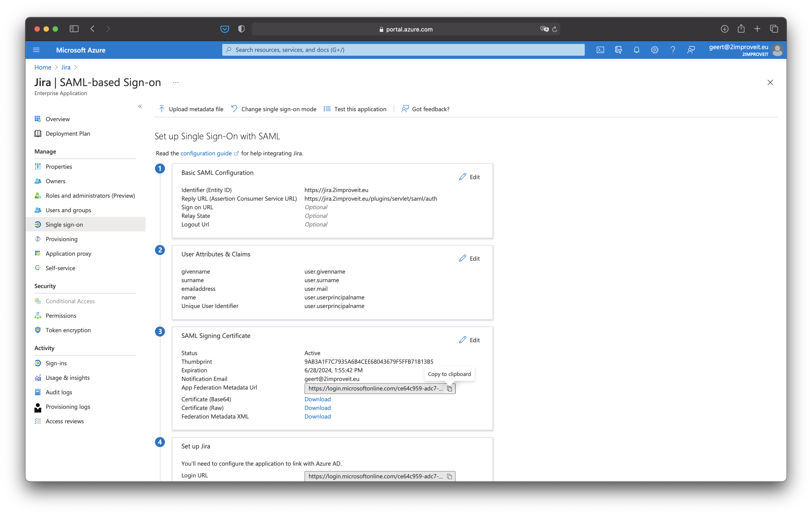Click Change single sign-on mode
Image resolution: width=812 pixels, height=515 pixels.
(274, 109)
